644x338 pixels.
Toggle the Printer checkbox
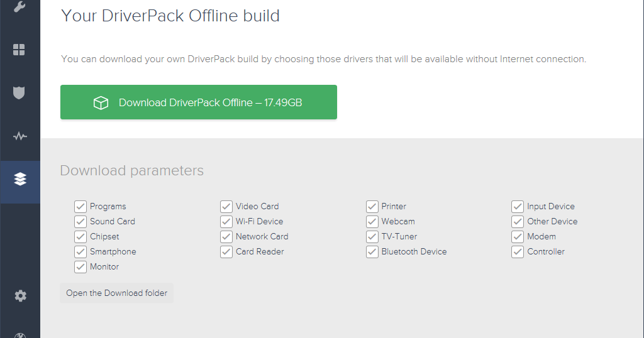coord(372,206)
